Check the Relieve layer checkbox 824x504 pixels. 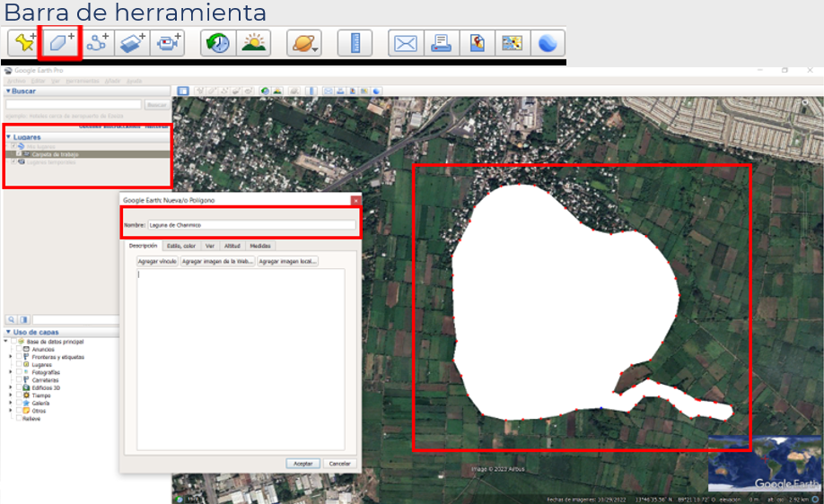pos(18,419)
